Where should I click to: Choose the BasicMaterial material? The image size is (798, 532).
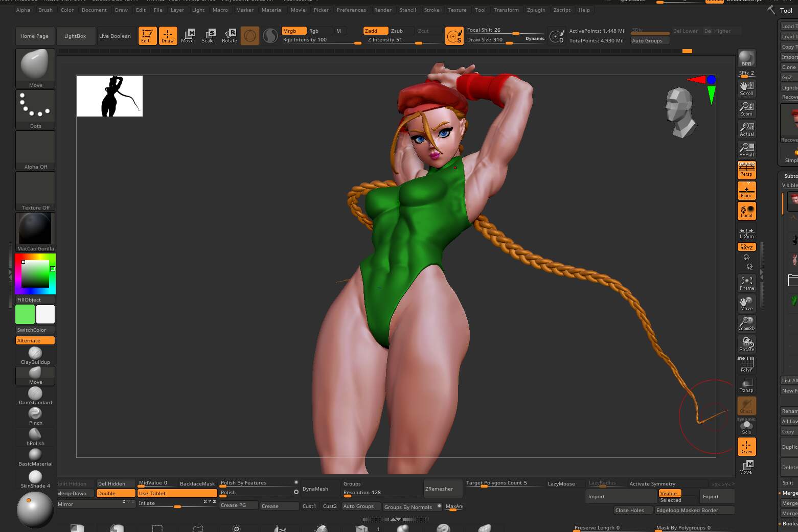point(35,457)
